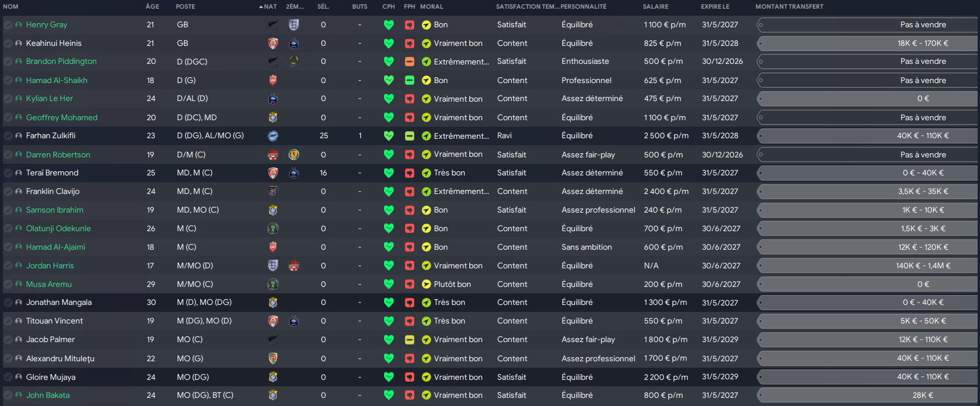Click Musa Aremu's yellow morale arrow icon

426,285
